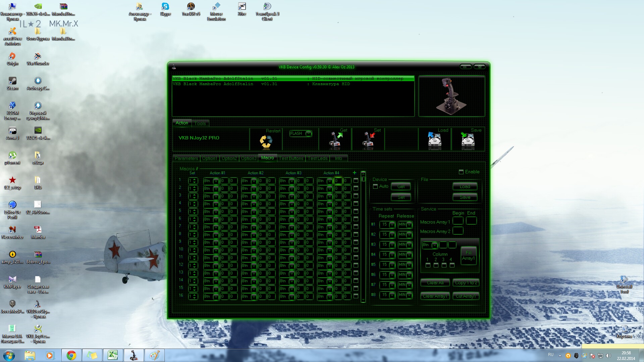Open the FLASH dropdown
This screenshot has height=362, width=644.
[301, 133]
